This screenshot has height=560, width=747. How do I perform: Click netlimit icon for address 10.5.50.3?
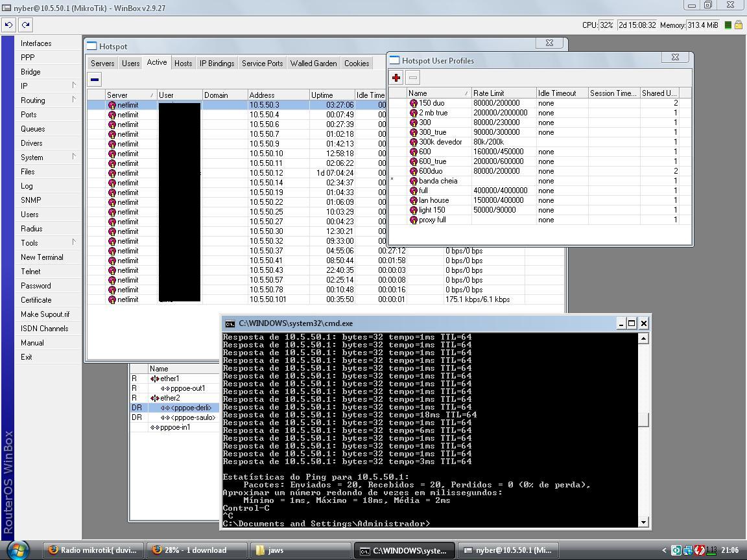(x=112, y=105)
